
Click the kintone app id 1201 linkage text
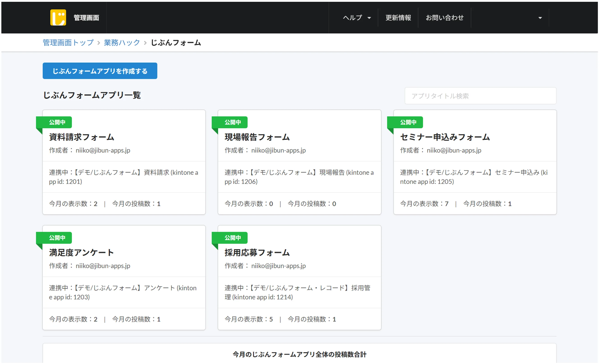coord(124,177)
